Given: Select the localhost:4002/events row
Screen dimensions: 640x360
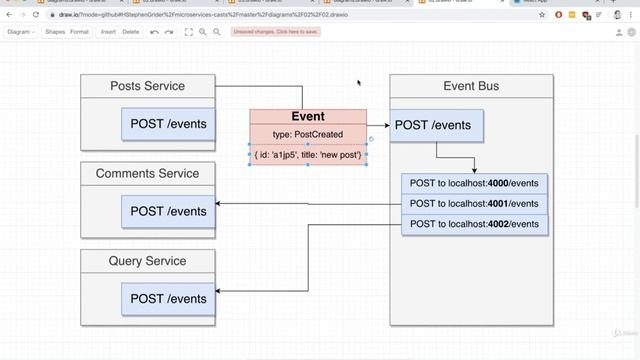Looking at the screenshot, I should (x=474, y=224).
